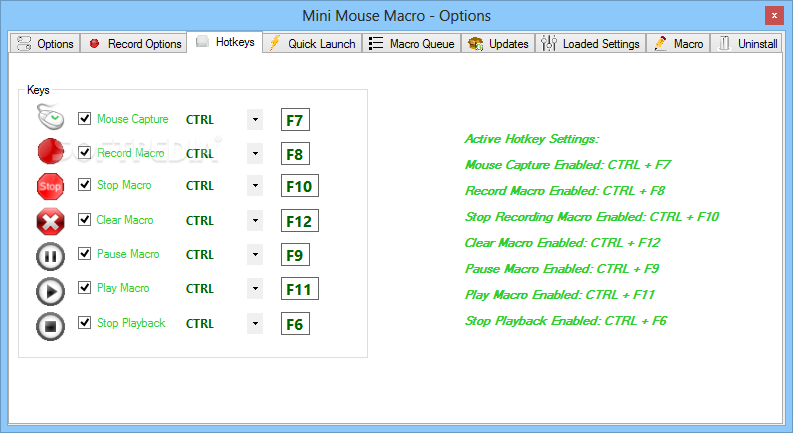Image resolution: width=793 pixels, height=433 pixels.
Task: Click the Pause Macro round icon
Action: tap(51, 256)
